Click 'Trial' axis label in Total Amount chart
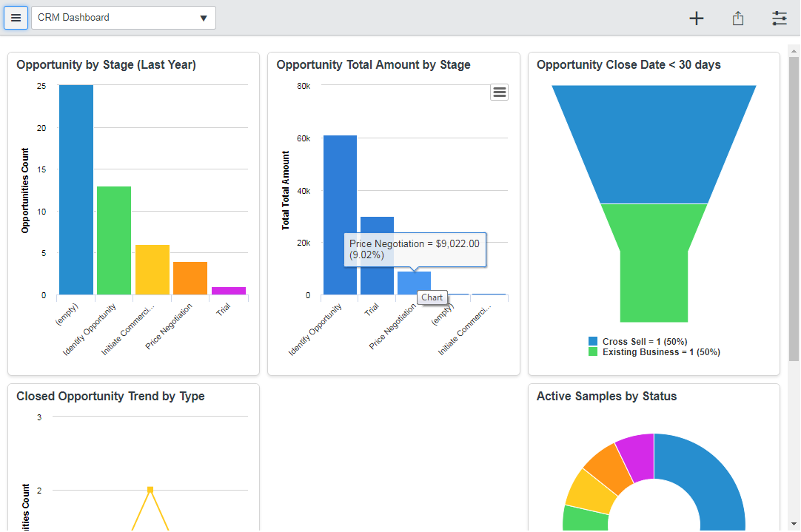 (372, 309)
